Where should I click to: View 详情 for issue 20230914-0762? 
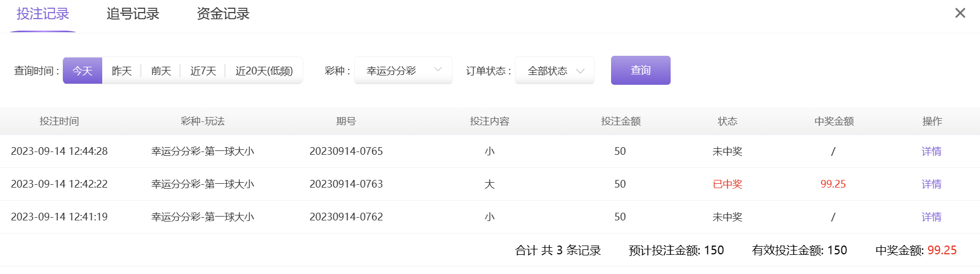(x=931, y=217)
